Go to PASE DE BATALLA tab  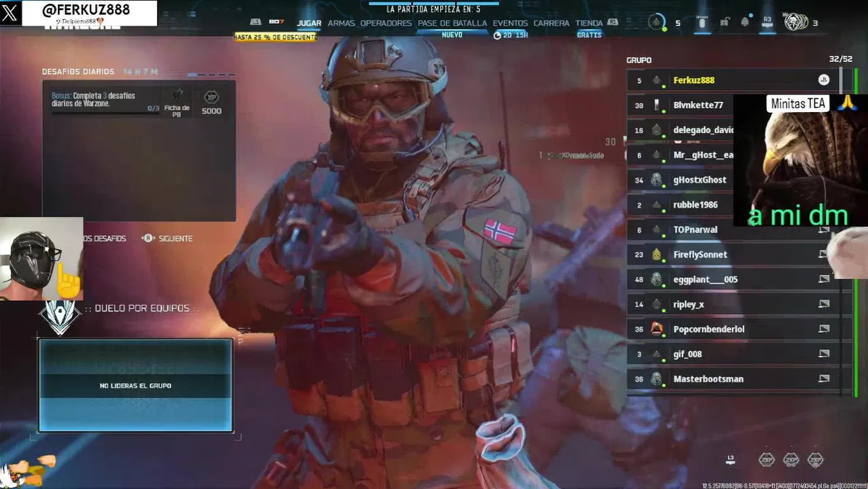[x=452, y=23]
